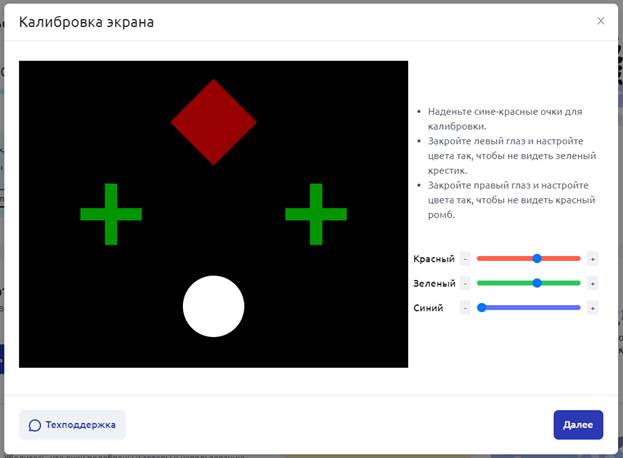Click the white circle on canvas
623x458 pixels.
[213, 306]
